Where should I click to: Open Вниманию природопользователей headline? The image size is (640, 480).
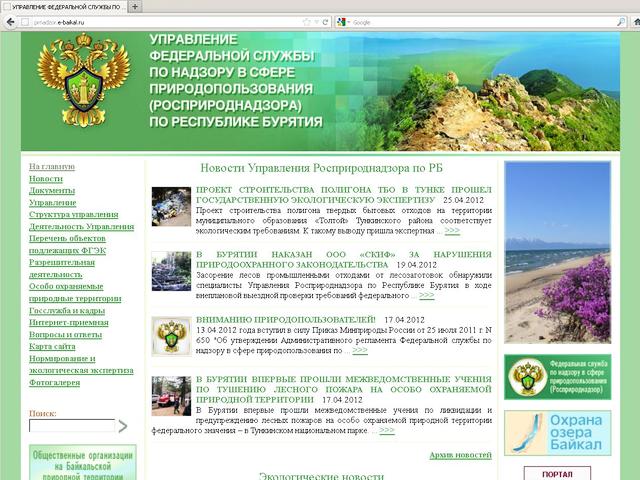tap(285, 320)
